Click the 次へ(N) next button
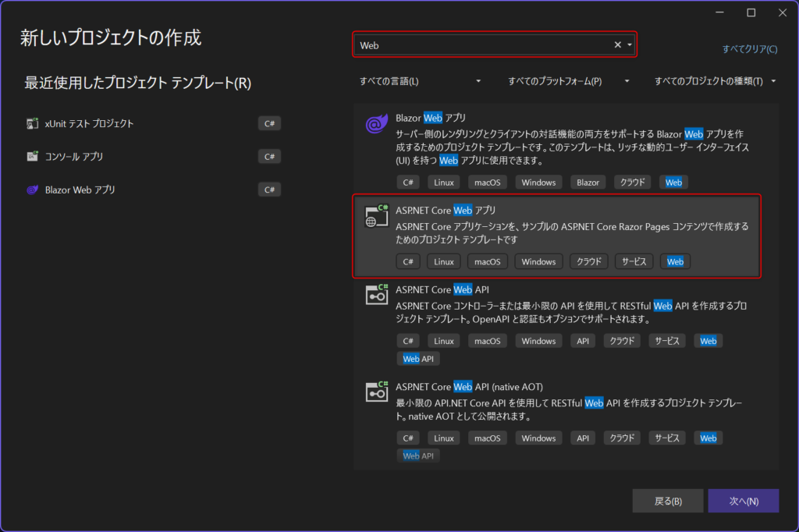 [744, 501]
